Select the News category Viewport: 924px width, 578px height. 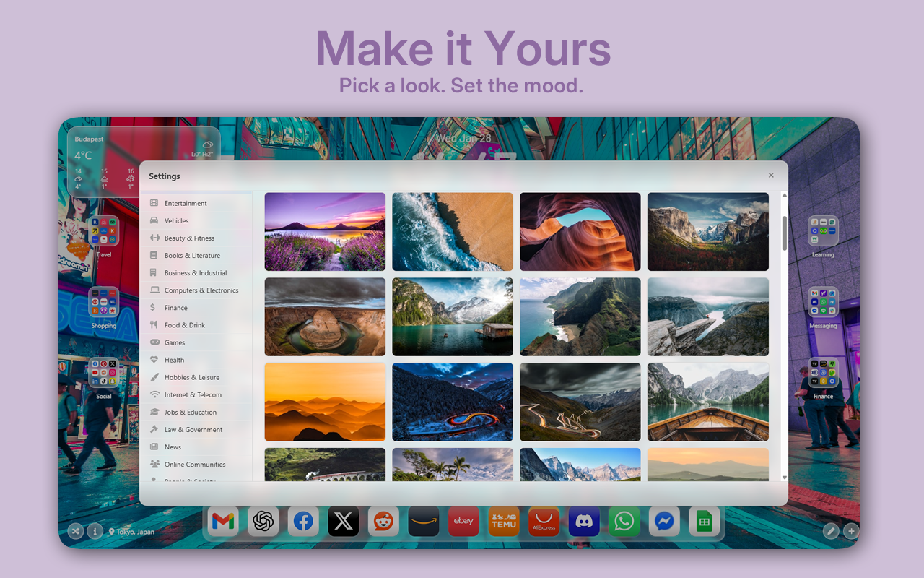click(196, 447)
